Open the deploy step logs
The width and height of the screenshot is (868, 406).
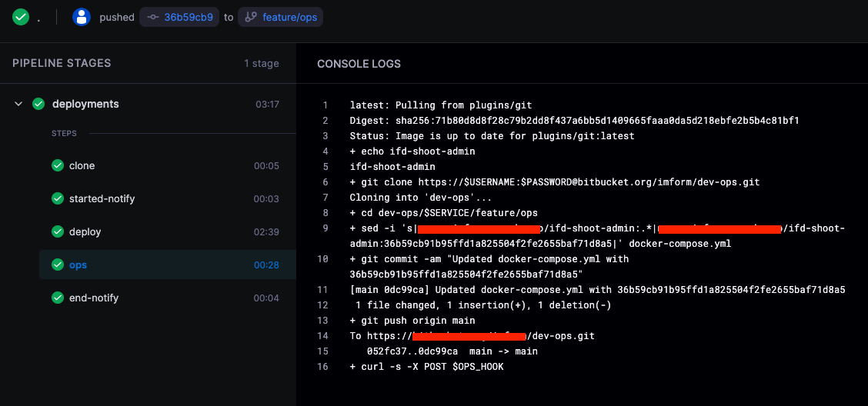tap(85, 231)
